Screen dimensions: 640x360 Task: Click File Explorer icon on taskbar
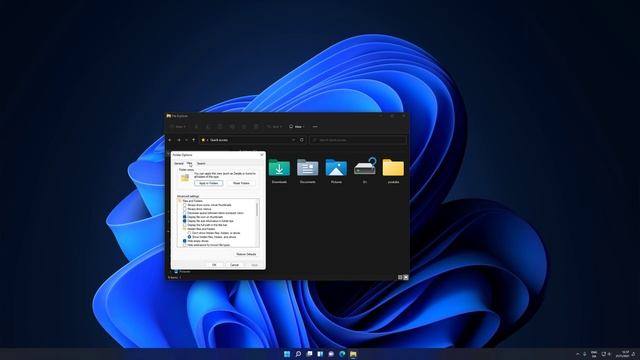[353, 354]
